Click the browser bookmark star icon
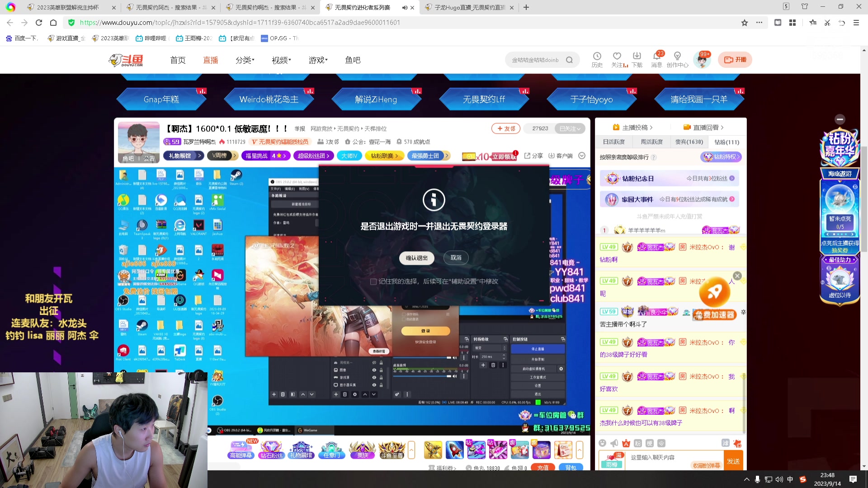The width and height of the screenshot is (868, 488). [x=745, y=23]
